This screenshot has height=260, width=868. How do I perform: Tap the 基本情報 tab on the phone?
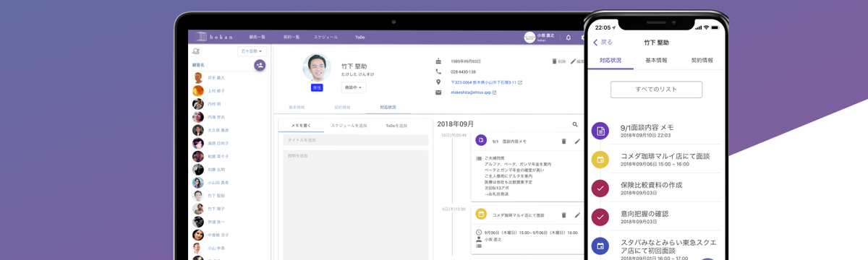[656, 60]
